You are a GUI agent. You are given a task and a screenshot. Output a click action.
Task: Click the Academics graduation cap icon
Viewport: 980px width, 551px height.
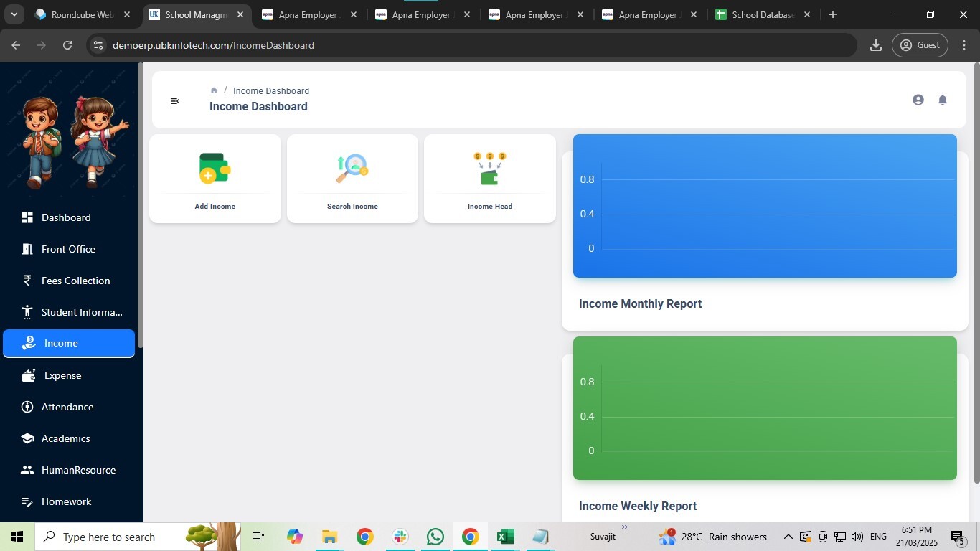click(27, 438)
